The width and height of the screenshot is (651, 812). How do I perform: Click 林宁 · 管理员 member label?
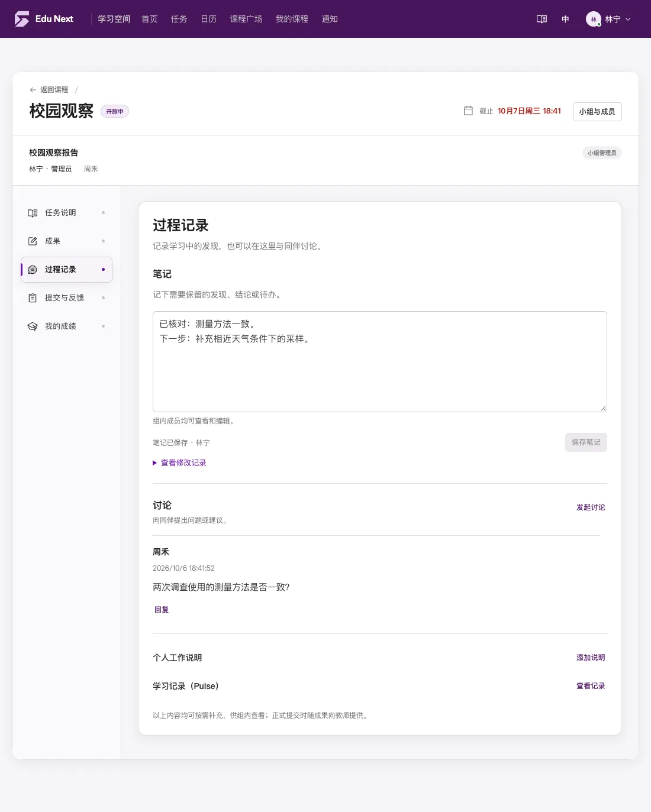pyautogui.click(x=50, y=169)
